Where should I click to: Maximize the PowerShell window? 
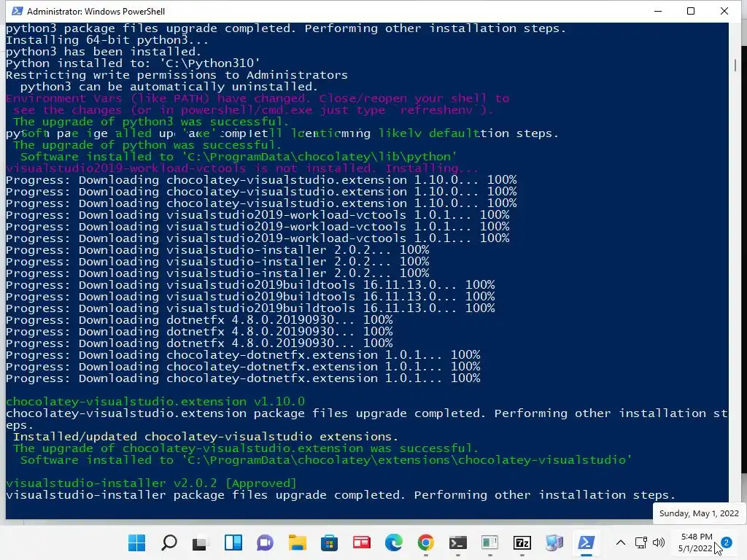(691, 11)
